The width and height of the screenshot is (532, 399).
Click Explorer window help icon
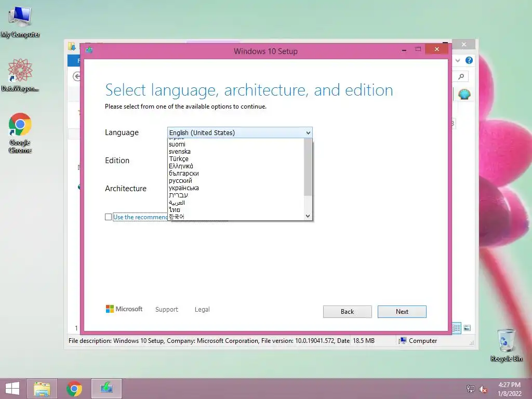click(x=469, y=60)
